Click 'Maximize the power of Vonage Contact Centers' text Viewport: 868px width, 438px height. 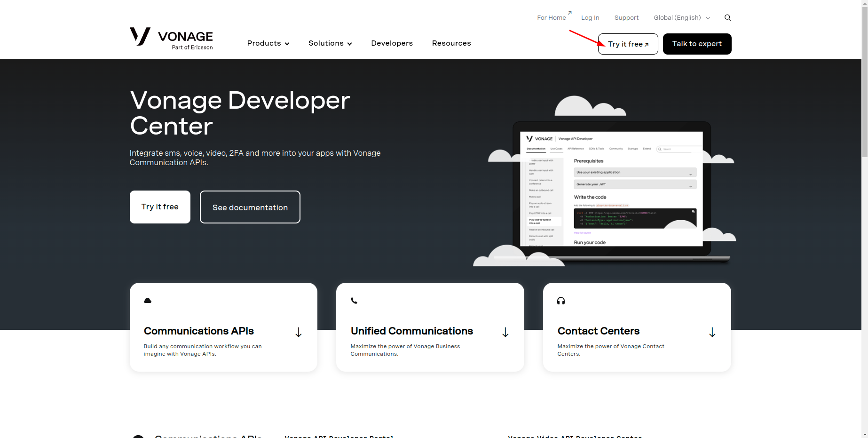pyautogui.click(x=611, y=350)
